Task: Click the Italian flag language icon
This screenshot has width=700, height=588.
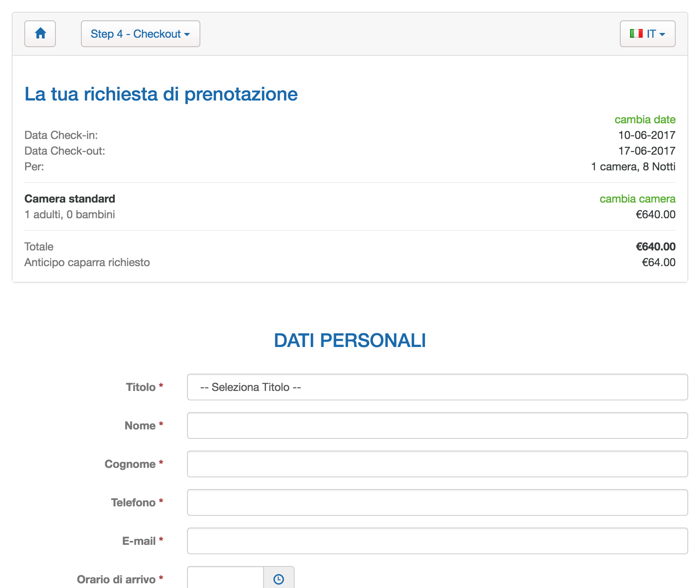Action: 636,34
